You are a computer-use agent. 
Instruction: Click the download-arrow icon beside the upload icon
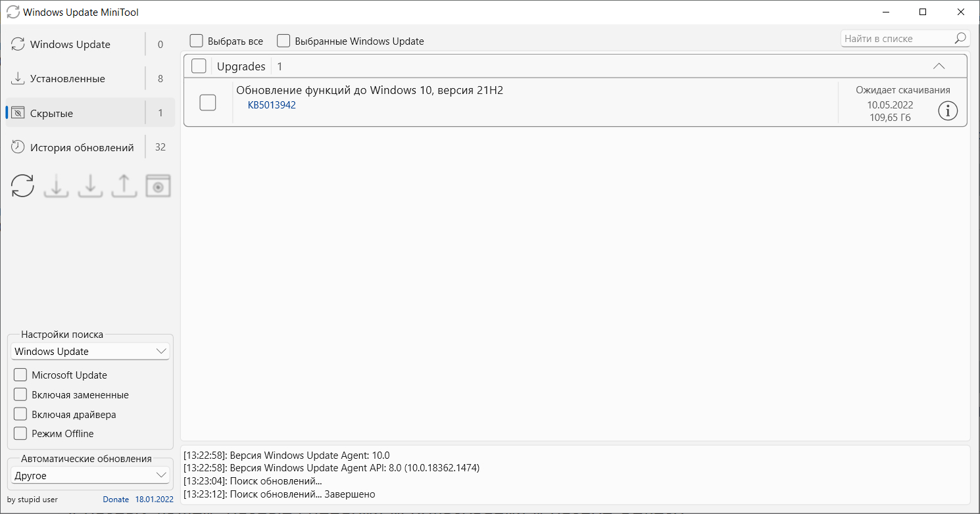pyautogui.click(x=90, y=186)
